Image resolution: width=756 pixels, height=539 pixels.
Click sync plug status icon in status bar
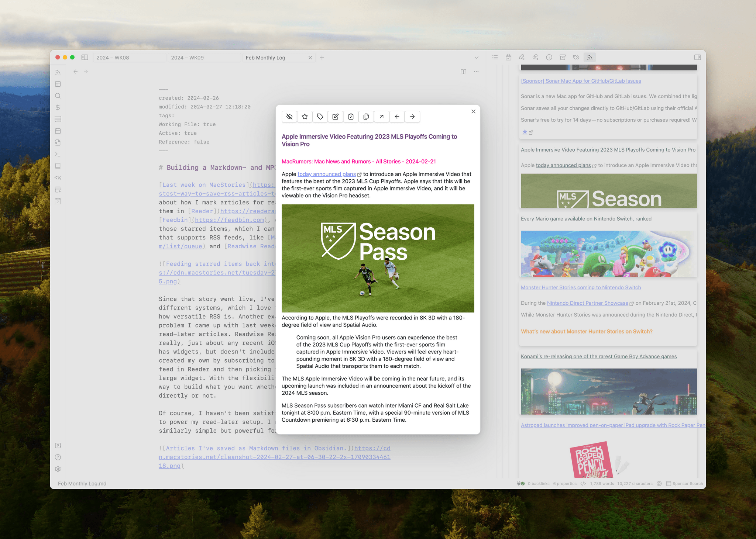520,484
